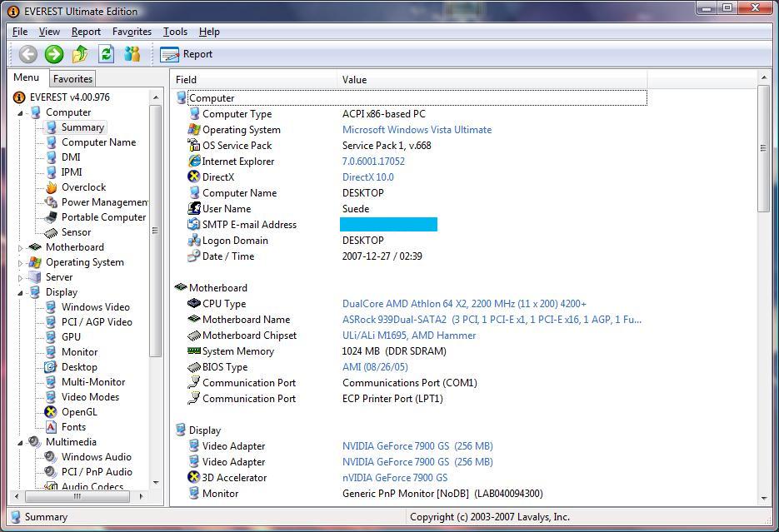Open the DualCore AMD Athlon 64 X2 link
Screen dimensions: 779x532
pos(464,304)
